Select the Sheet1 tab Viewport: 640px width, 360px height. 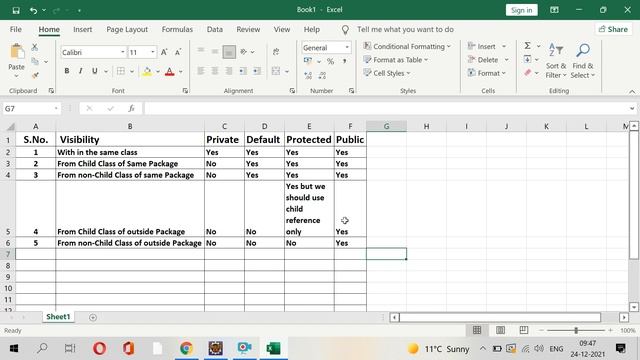(x=58, y=317)
